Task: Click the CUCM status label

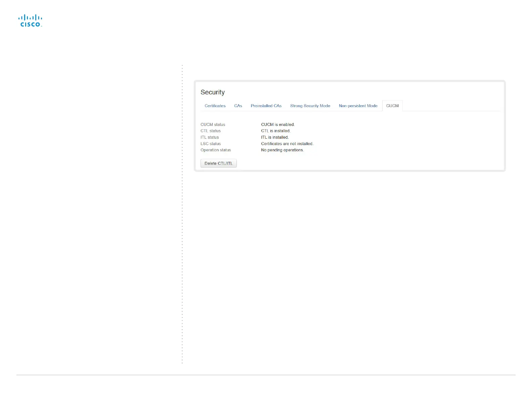Action: click(x=213, y=125)
